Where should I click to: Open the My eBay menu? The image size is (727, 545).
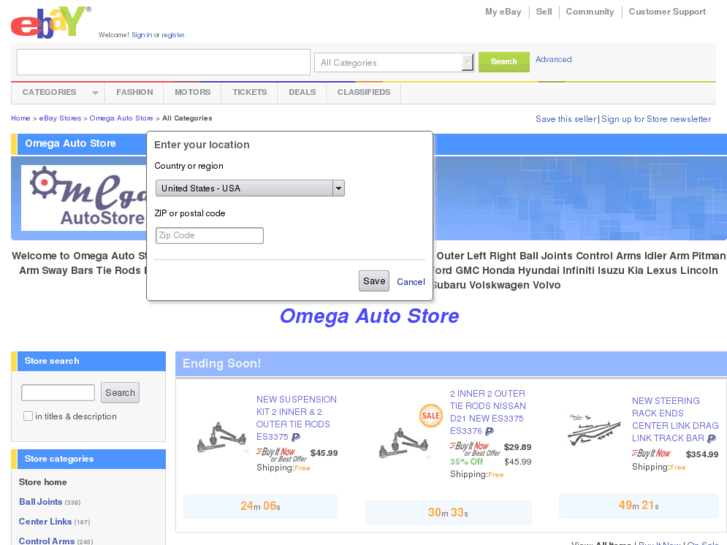503,12
